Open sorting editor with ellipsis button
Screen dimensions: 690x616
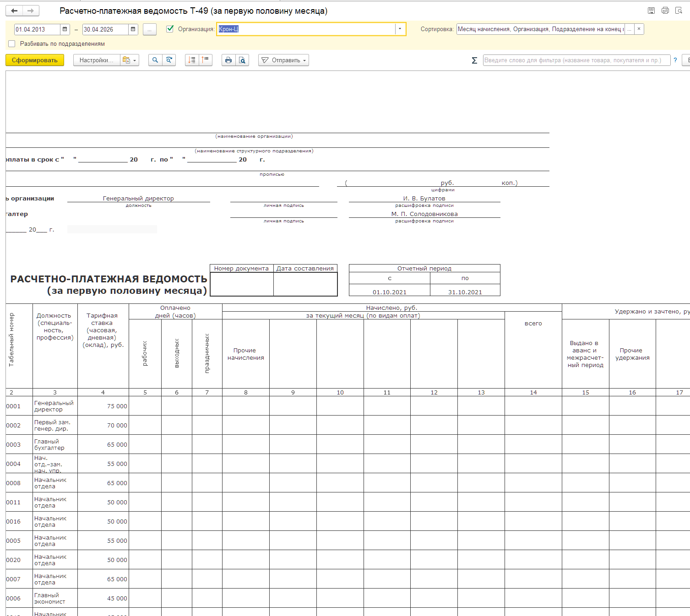pyautogui.click(x=630, y=29)
